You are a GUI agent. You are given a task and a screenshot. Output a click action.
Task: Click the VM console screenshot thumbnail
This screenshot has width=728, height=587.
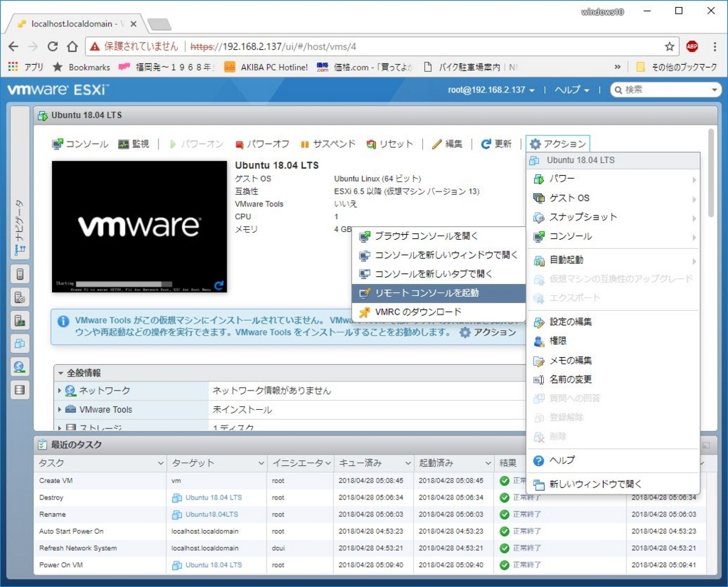click(x=139, y=226)
